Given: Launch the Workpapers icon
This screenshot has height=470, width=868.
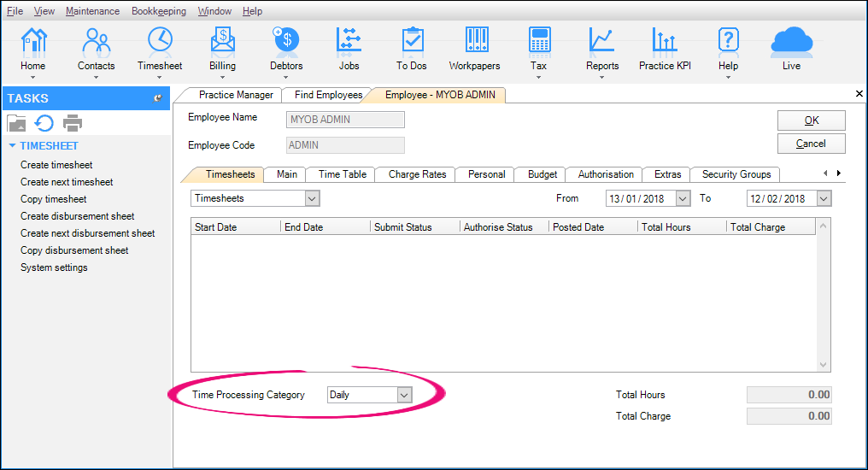Looking at the screenshot, I should (475, 40).
